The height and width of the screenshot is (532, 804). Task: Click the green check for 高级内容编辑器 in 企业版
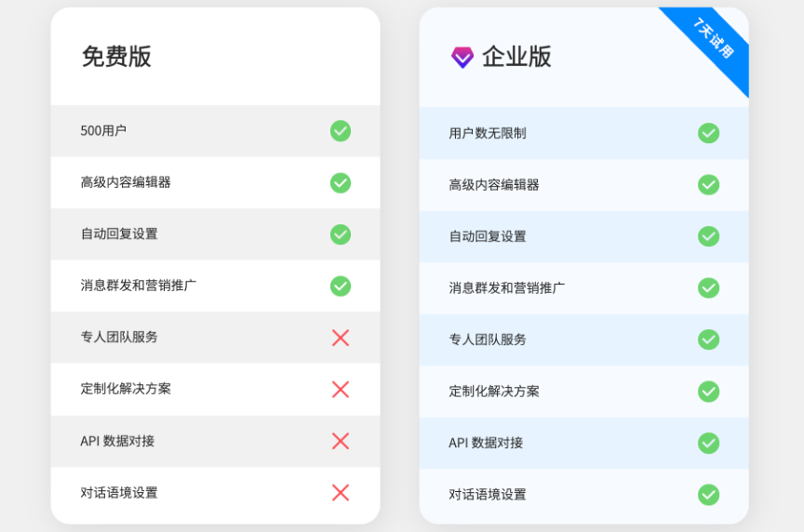[708, 184]
